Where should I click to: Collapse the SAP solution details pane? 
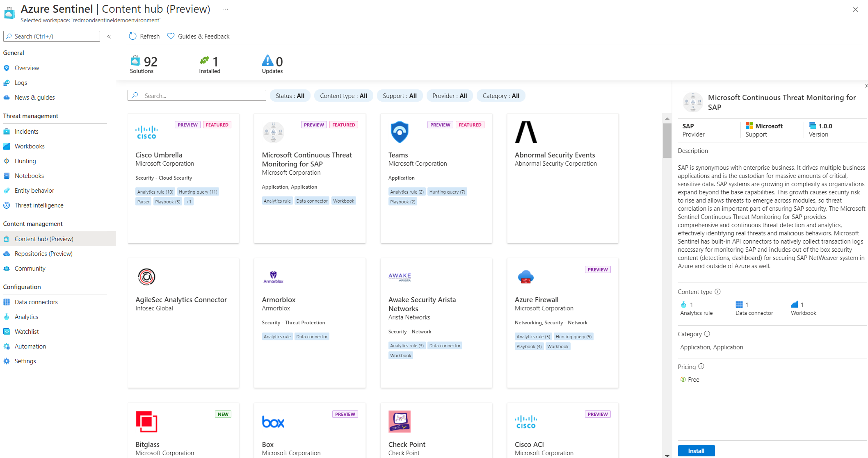point(866,86)
